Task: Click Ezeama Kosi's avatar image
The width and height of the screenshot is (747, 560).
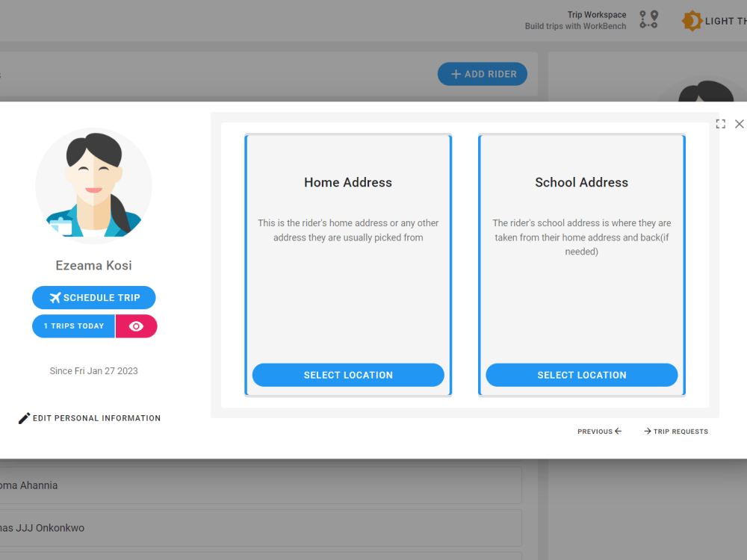Action: point(94,186)
